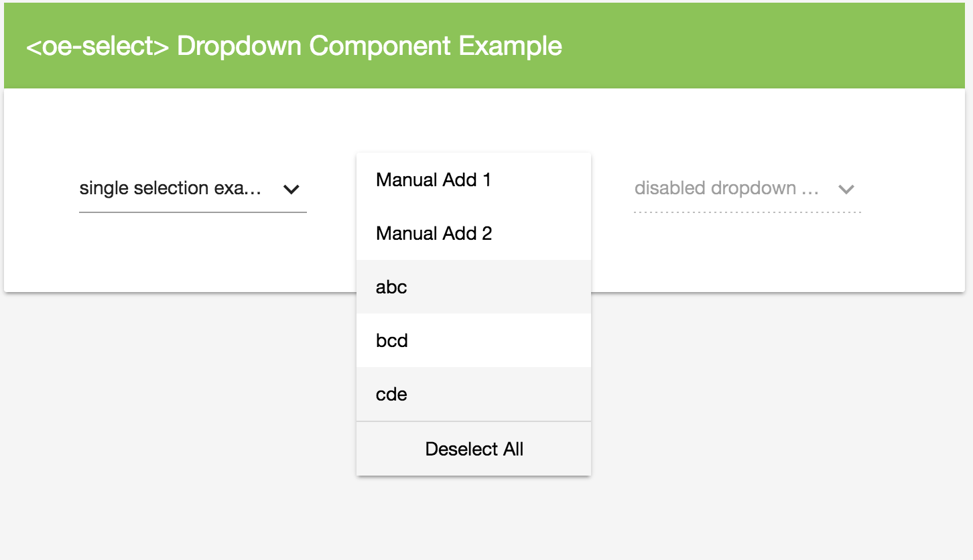Click white card space between header and single selection
Viewport: 973px width, 560px height.
(193, 127)
